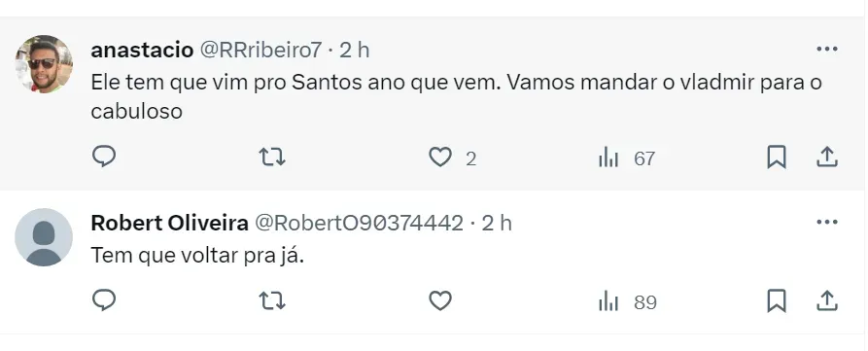This screenshot has width=868, height=351.
Task: Bookmark Robert Oliveira's tweet
Action: click(x=776, y=301)
